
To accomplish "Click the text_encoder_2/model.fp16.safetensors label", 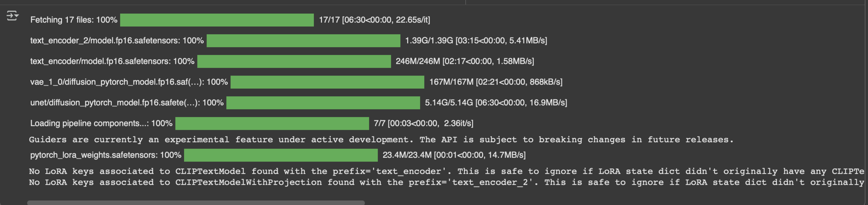I will (117, 41).
